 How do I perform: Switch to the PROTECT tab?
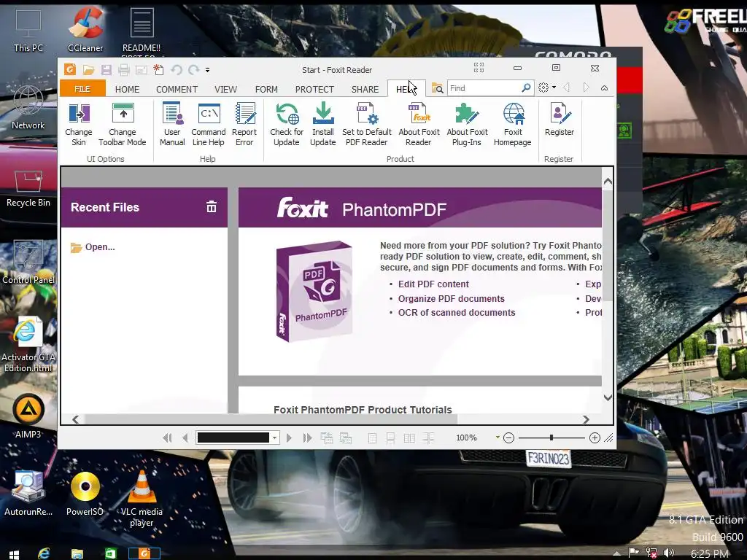[x=314, y=89]
